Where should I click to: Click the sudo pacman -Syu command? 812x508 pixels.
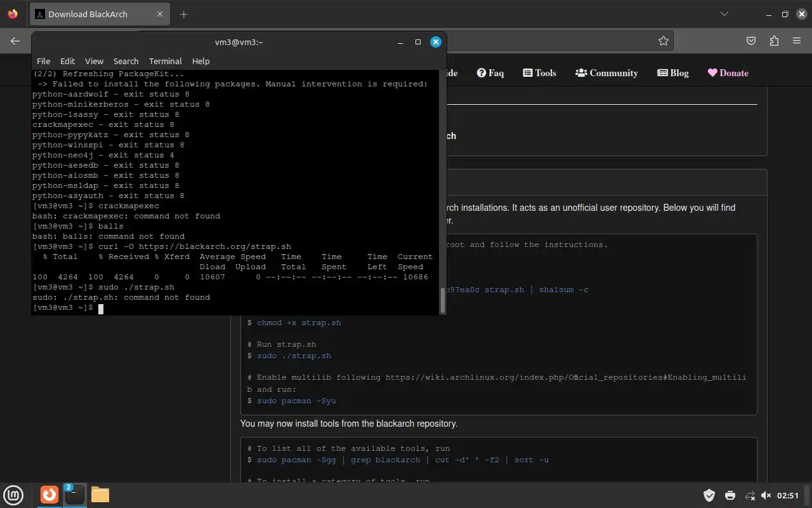[296, 401]
